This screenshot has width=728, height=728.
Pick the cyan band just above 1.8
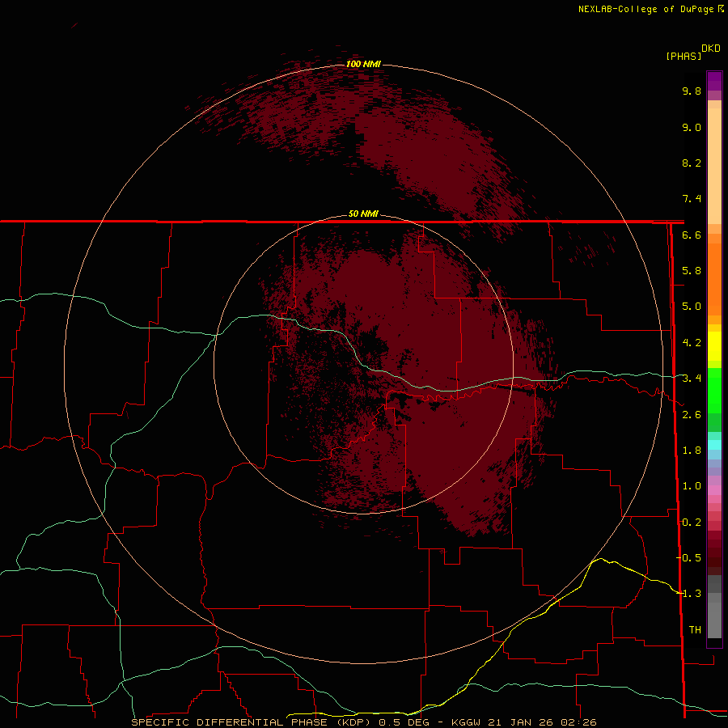pos(714,445)
